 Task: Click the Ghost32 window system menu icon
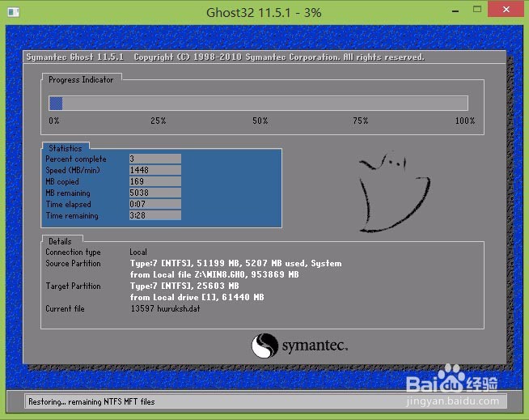click(14, 12)
